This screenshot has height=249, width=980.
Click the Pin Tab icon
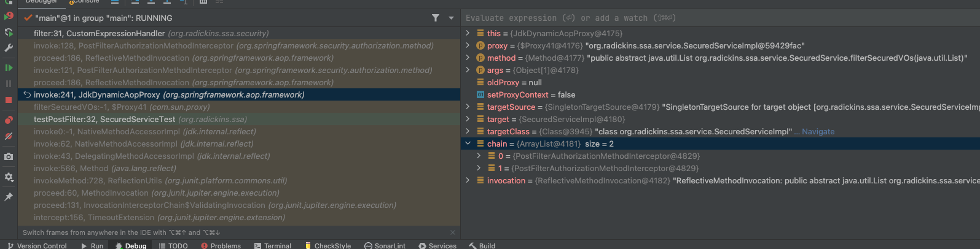(9, 197)
